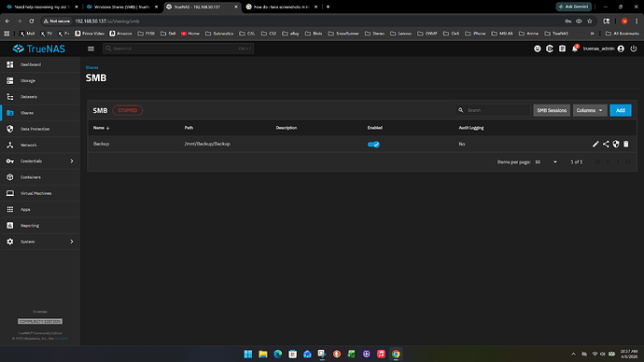644x362 pixels.
Task: Go to Storage in the sidebar
Action: [x=40, y=80]
